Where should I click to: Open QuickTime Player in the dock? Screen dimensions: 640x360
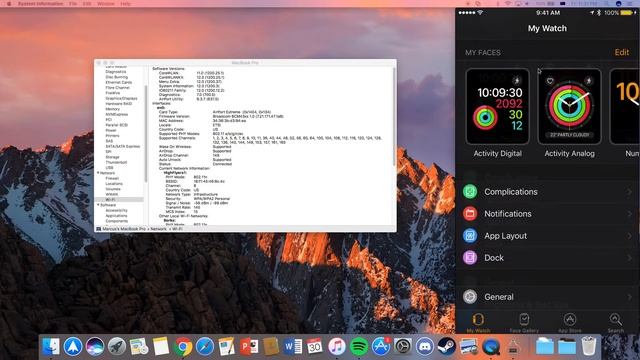point(491,347)
